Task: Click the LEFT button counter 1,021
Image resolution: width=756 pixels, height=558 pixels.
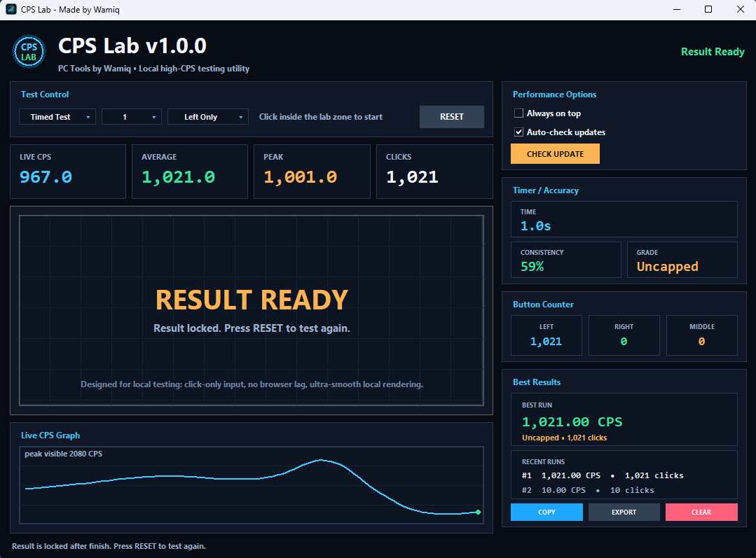Action: point(547,342)
